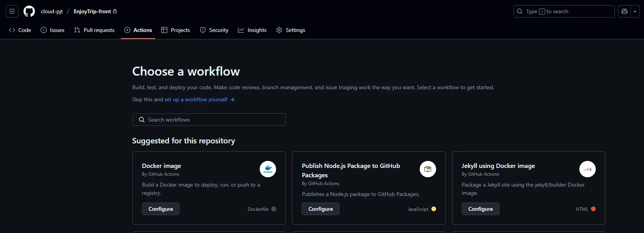
Task: Click the private repository lock icon
Action: (115, 11)
